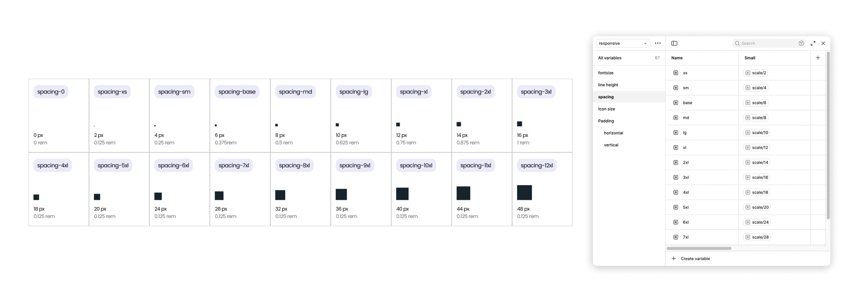Click the number type icon beside base
Screen dimensions: 868x305
click(675, 103)
